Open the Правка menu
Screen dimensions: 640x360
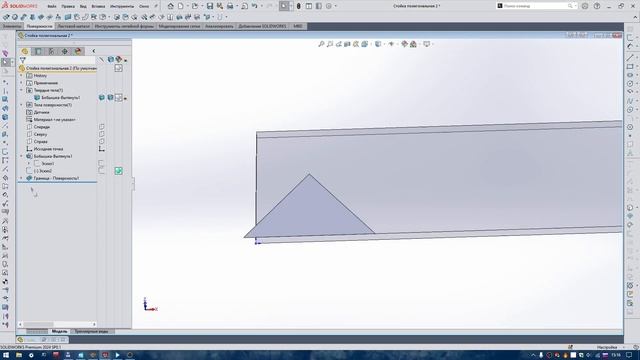click(x=68, y=7)
